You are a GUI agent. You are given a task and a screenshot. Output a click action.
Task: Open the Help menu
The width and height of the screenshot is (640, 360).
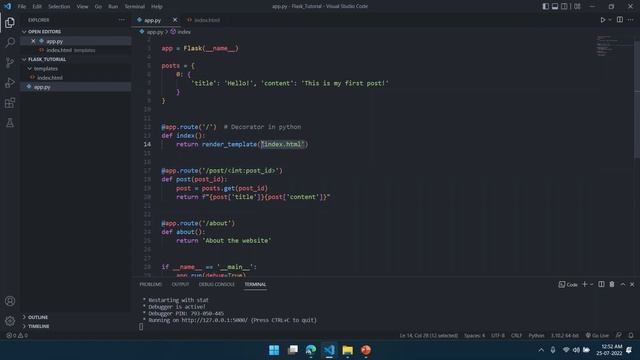tap(157, 7)
